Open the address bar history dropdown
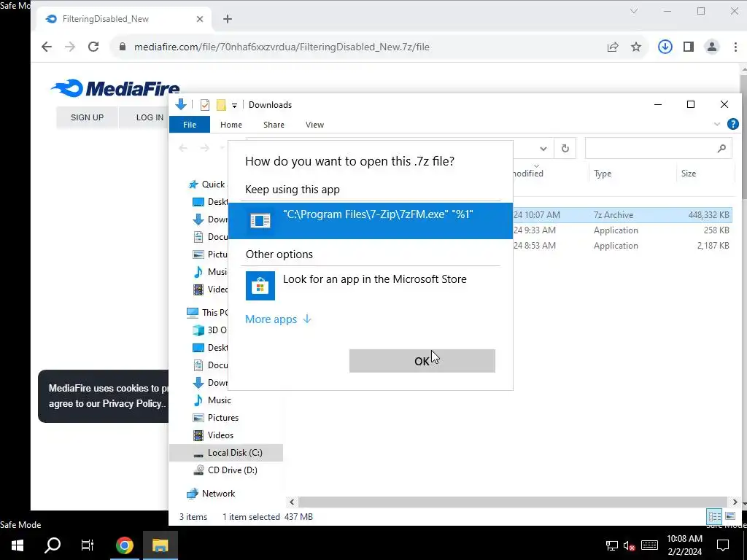 coord(543,149)
